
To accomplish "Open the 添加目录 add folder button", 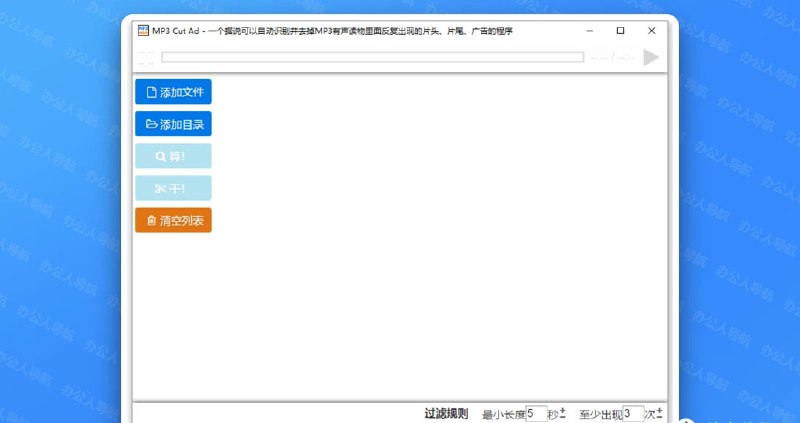I will (173, 125).
